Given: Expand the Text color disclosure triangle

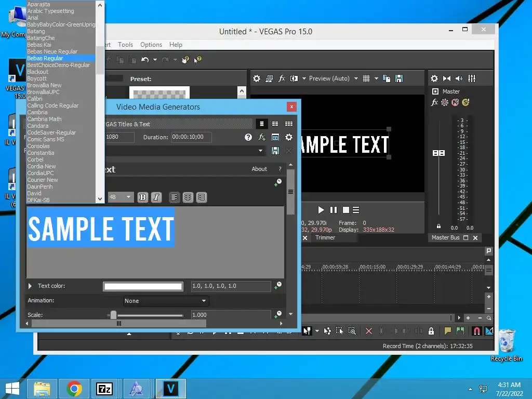Looking at the screenshot, I should [x=30, y=286].
